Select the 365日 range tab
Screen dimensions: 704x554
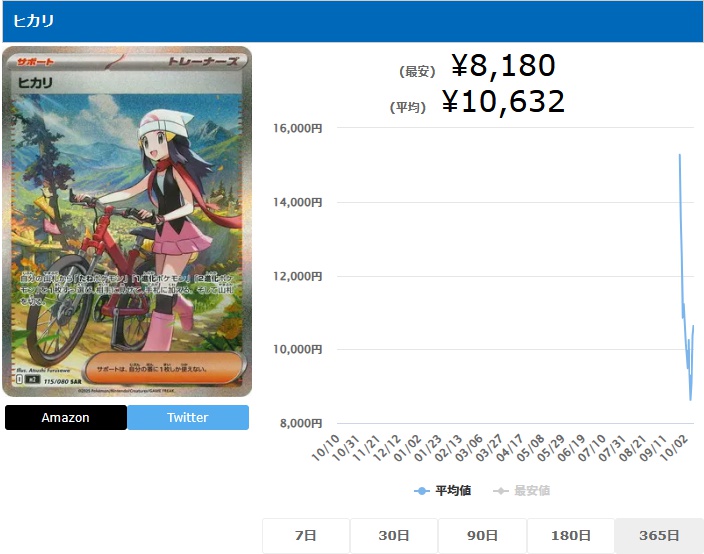659,536
